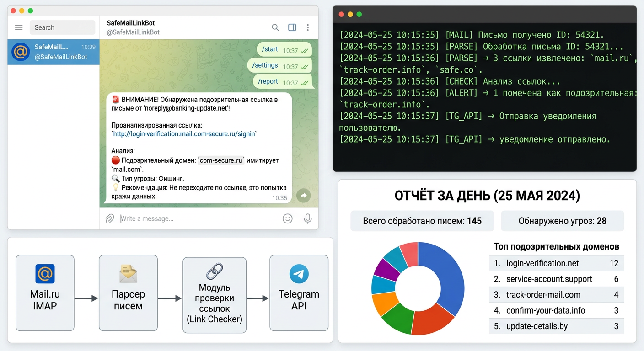Select the 'update-details.by' domain row
Screen dimensions: 644x351
(557, 326)
